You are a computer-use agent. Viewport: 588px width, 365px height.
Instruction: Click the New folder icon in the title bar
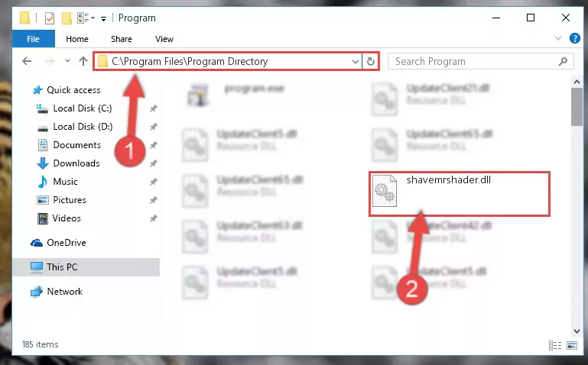click(x=67, y=18)
